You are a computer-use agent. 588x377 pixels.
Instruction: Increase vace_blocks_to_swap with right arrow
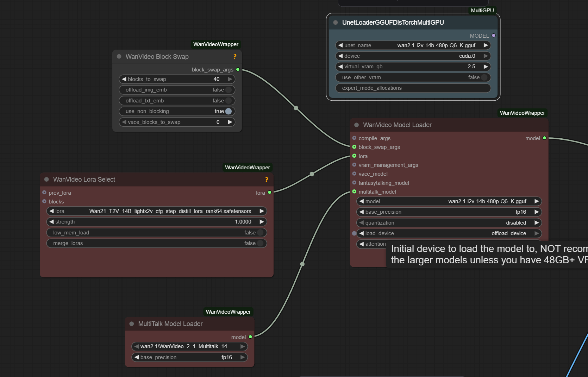tap(230, 122)
